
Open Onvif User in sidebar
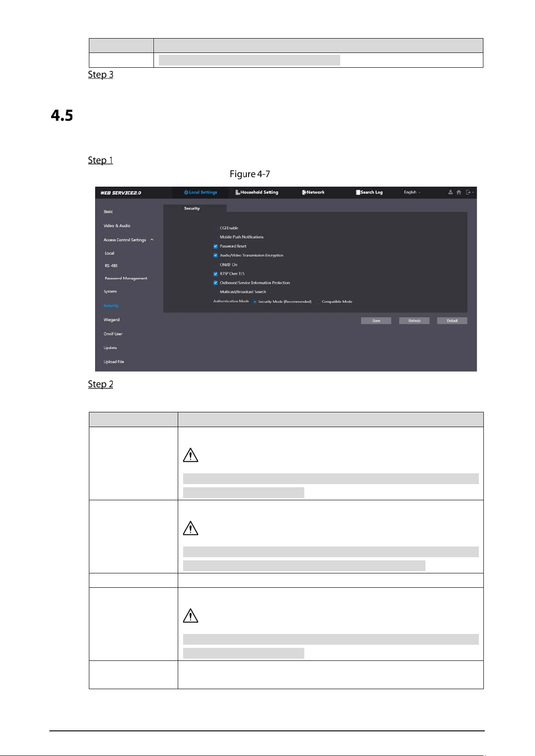[x=113, y=334]
